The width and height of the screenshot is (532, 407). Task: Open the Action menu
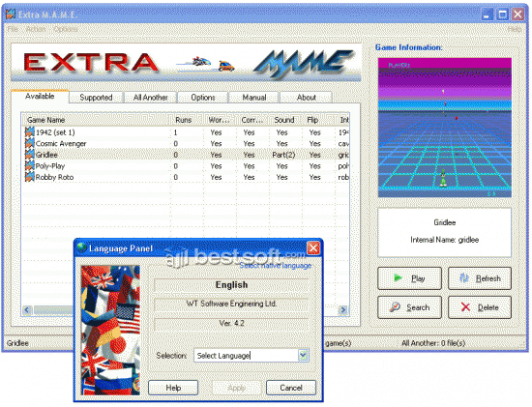pos(36,29)
